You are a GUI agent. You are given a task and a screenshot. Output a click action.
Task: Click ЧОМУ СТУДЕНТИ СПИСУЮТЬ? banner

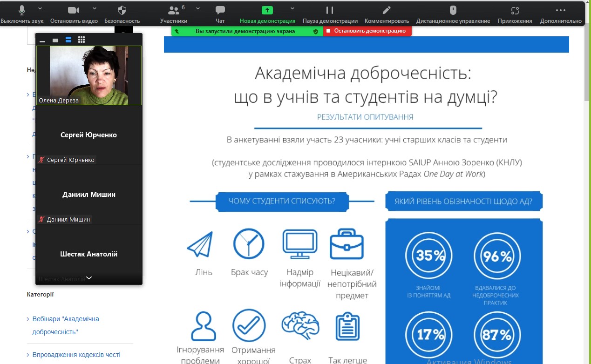(x=282, y=202)
